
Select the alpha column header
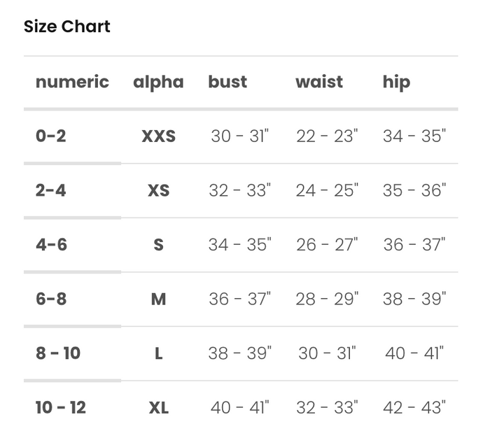point(158,82)
